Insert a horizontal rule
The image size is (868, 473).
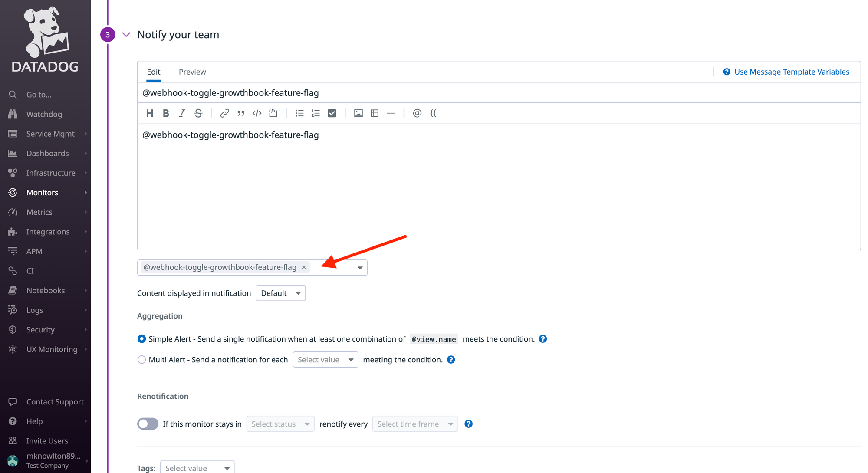(x=391, y=113)
